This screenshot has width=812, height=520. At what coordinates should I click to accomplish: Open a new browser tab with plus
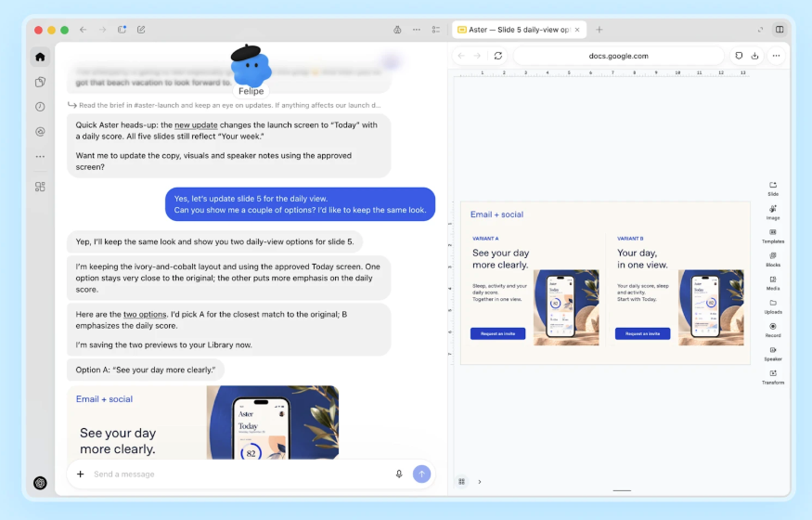coord(599,30)
